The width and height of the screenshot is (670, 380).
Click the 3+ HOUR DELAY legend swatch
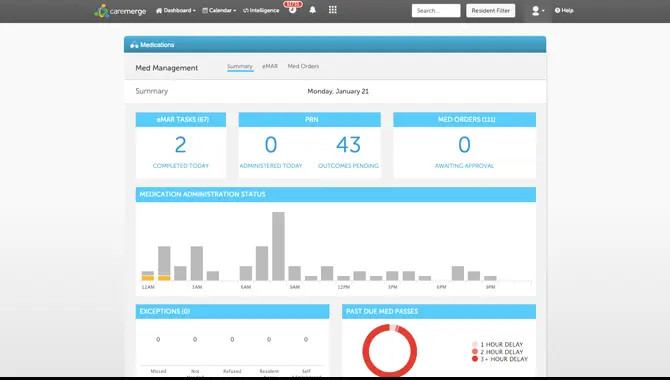[x=475, y=359]
